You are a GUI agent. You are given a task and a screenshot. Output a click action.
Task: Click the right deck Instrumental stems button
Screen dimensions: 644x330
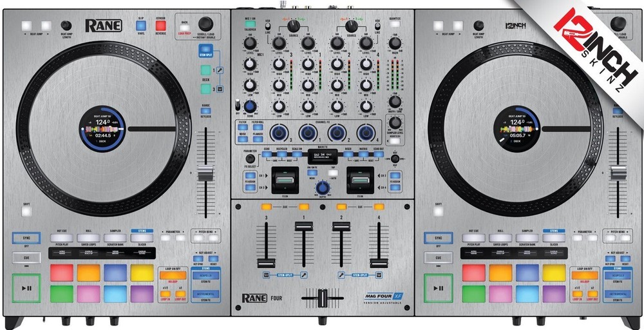click(618, 295)
